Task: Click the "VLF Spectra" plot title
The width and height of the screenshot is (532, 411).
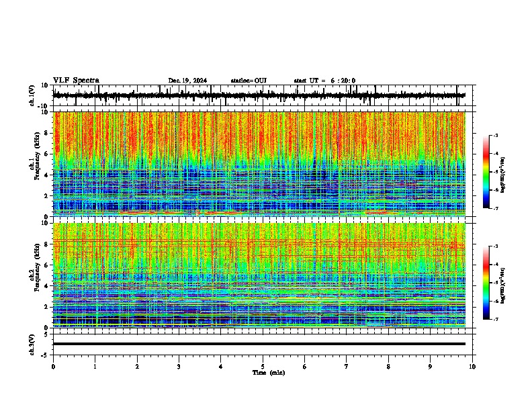Action: click(x=76, y=81)
